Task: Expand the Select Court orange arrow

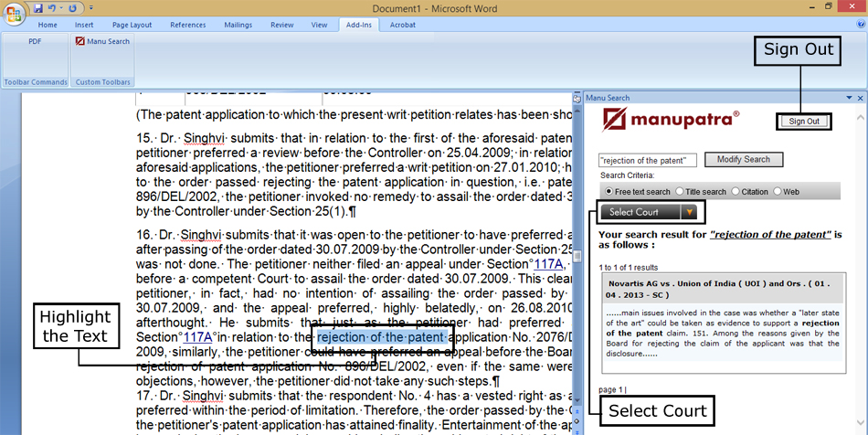Action: pos(689,212)
